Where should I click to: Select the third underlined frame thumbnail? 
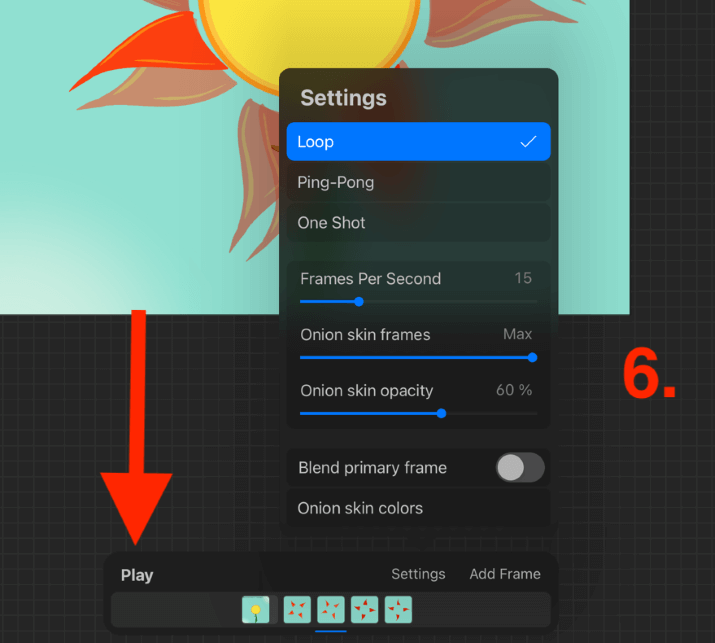[x=331, y=609]
